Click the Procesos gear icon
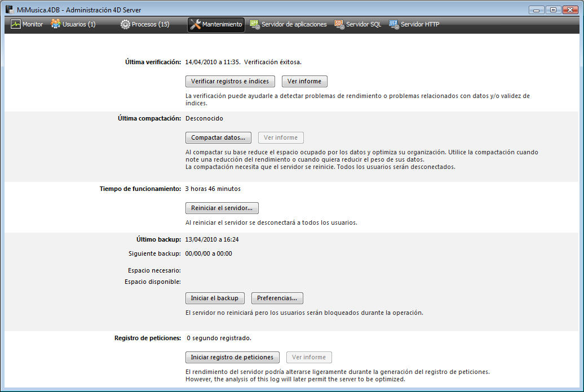 [x=125, y=24]
